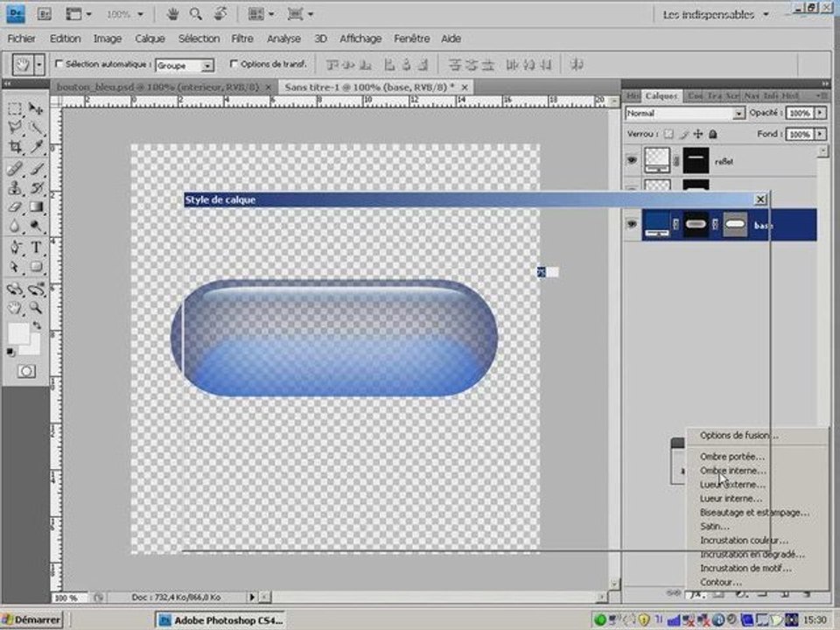840x630 pixels.
Task: Select the Dodge tool
Action: point(36,226)
